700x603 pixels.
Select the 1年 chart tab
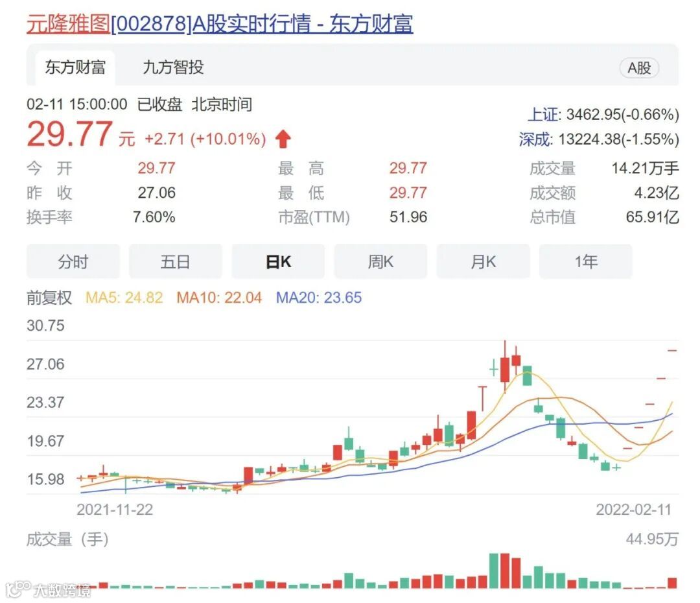[x=586, y=261]
